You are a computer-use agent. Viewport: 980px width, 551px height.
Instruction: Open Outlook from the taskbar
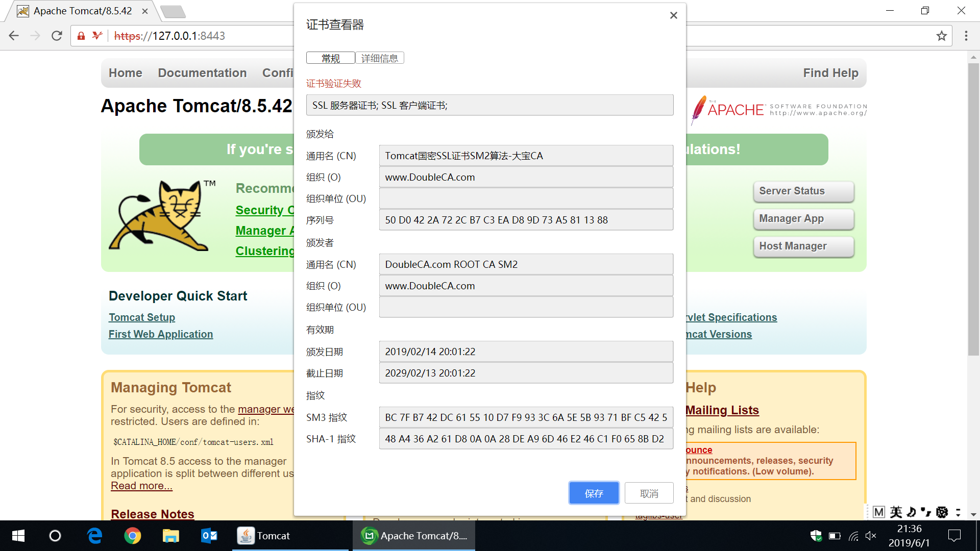208,536
